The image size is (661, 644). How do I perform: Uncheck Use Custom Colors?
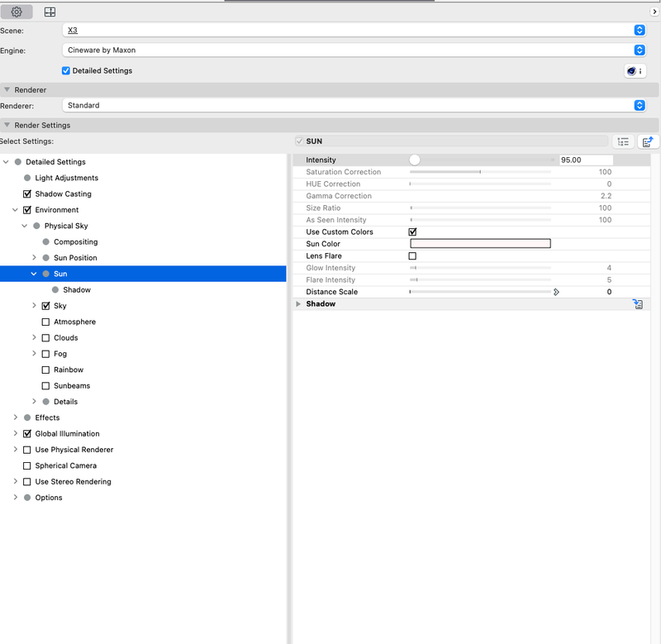(x=412, y=231)
